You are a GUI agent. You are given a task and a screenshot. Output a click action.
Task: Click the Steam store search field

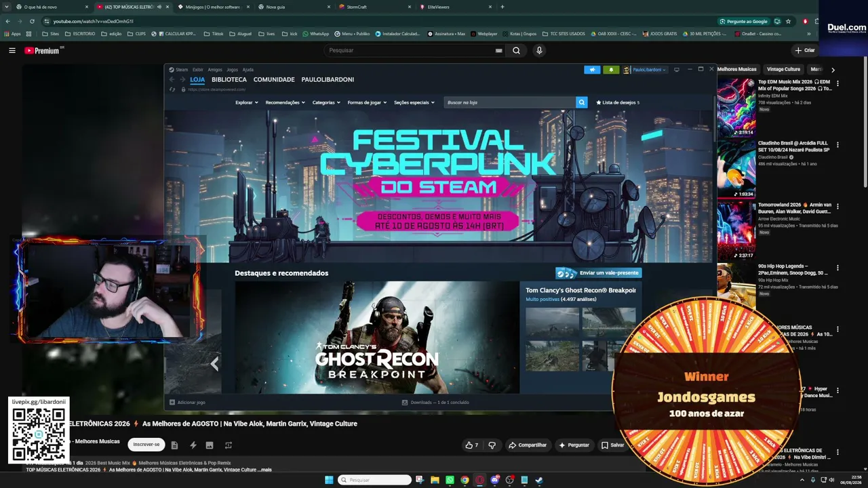[509, 102]
